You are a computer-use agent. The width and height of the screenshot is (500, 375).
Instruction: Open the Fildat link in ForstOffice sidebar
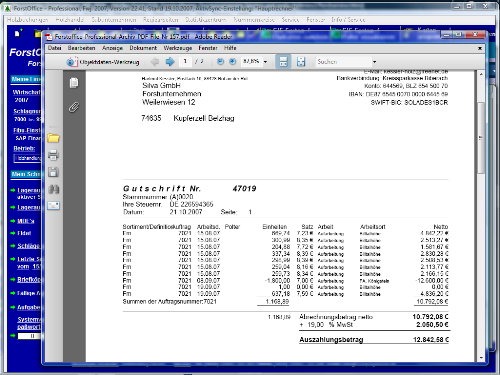pos(24,233)
